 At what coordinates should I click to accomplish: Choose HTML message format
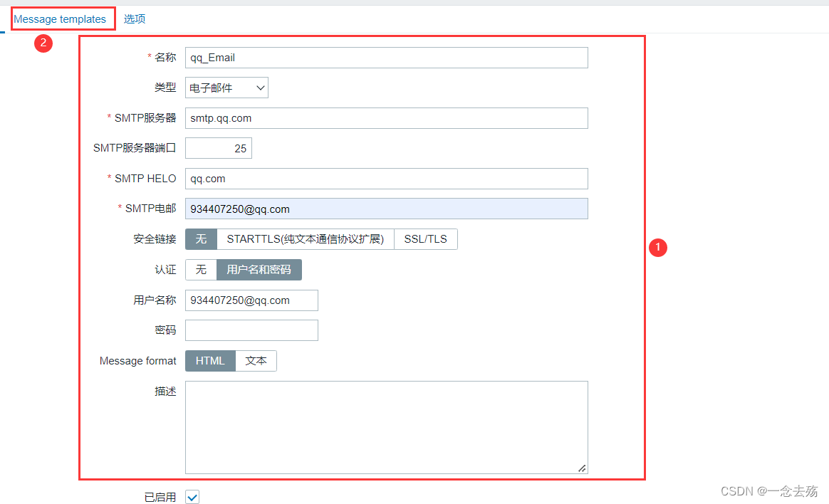[210, 361]
